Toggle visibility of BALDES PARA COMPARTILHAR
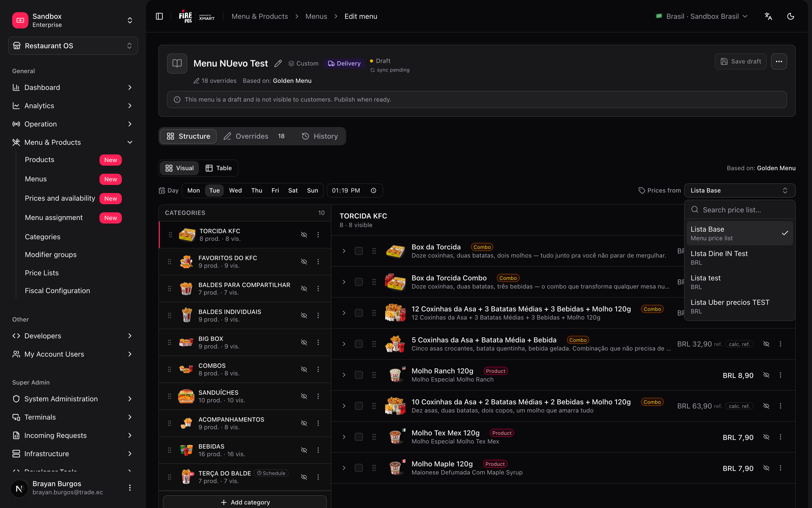Viewport: 812px width, 508px height. click(304, 289)
